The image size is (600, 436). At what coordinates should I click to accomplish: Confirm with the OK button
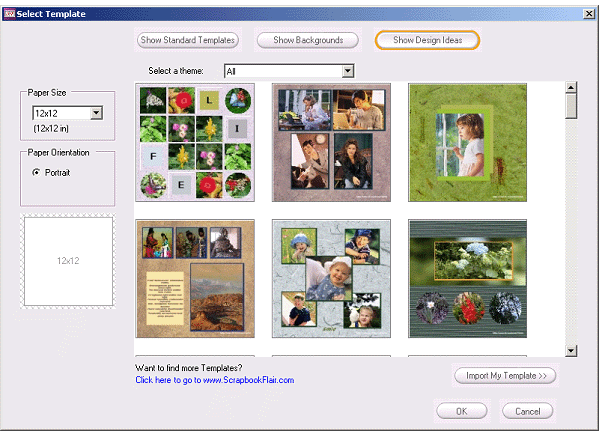pos(461,411)
